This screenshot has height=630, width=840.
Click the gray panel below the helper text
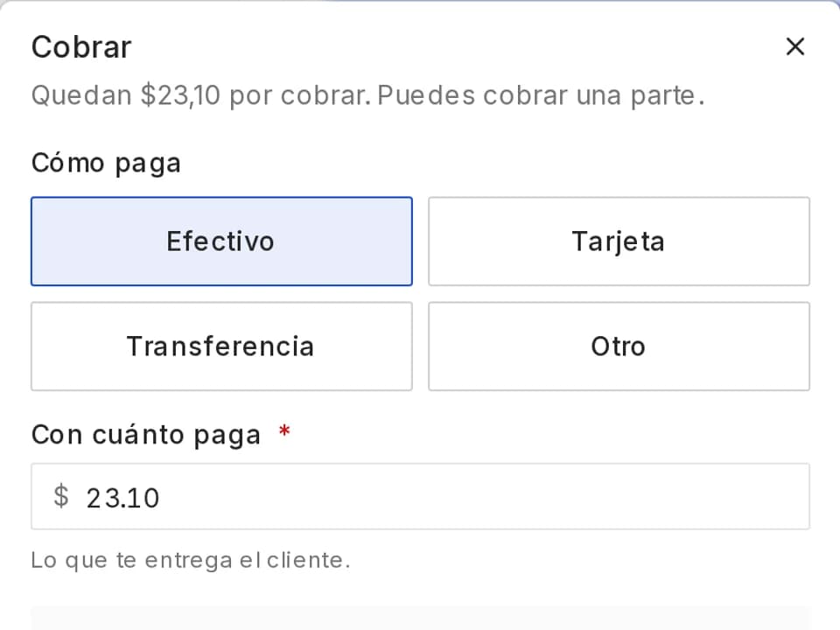tap(420, 619)
